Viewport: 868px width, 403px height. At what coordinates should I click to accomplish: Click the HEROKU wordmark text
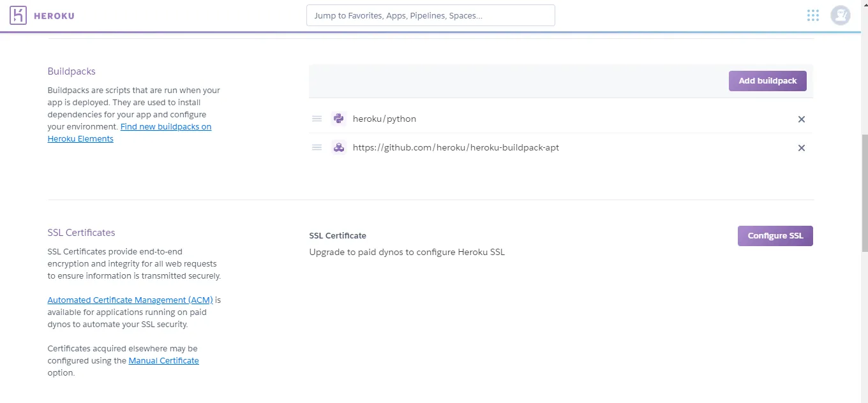tap(54, 16)
